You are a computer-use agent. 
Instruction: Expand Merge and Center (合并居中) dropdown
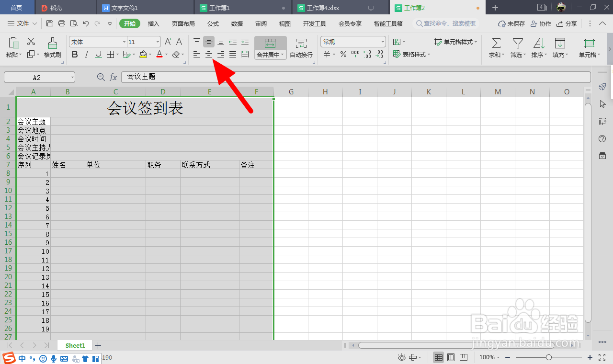tap(283, 55)
